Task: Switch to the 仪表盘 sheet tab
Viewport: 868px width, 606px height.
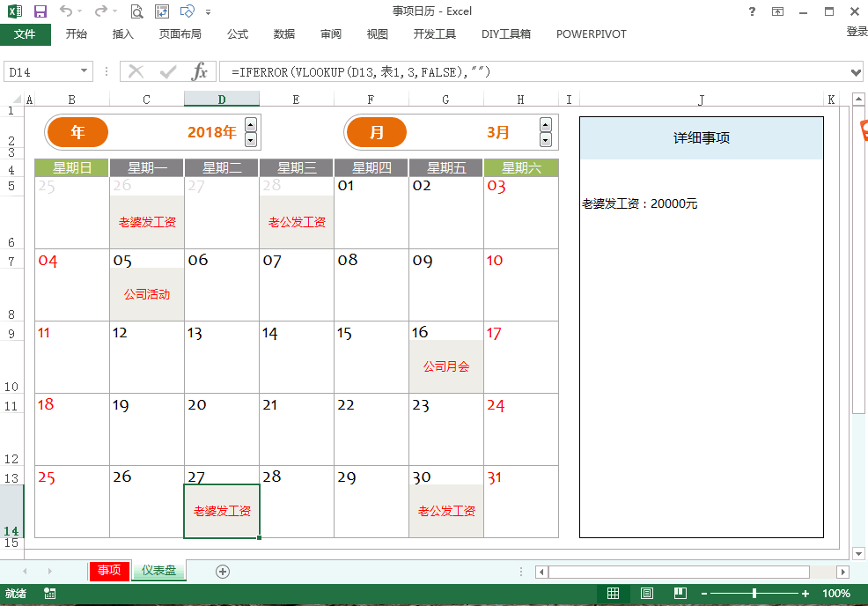Action: pyautogui.click(x=158, y=572)
